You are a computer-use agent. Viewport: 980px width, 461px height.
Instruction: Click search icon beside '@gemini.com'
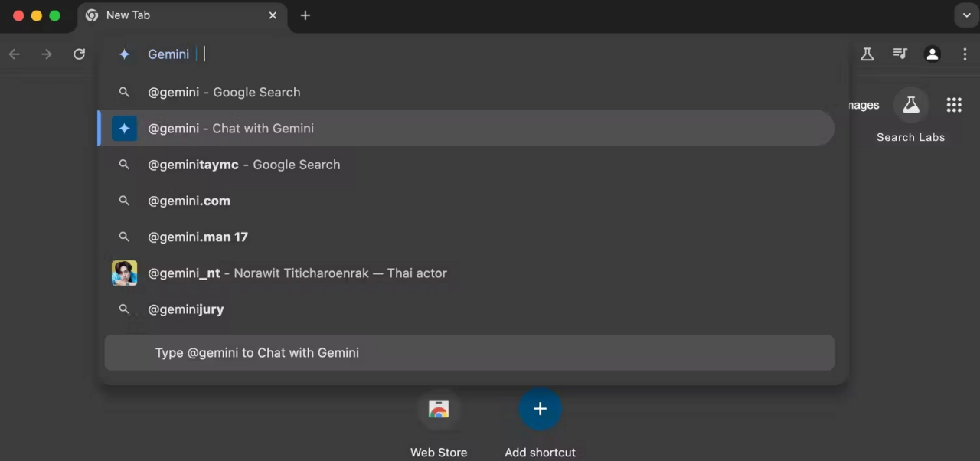click(x=124, y=201)
